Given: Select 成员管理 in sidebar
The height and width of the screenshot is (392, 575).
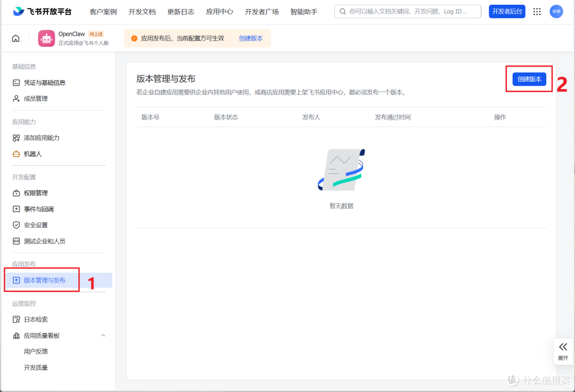Looking at the screenshot, I should click(36, 98).
